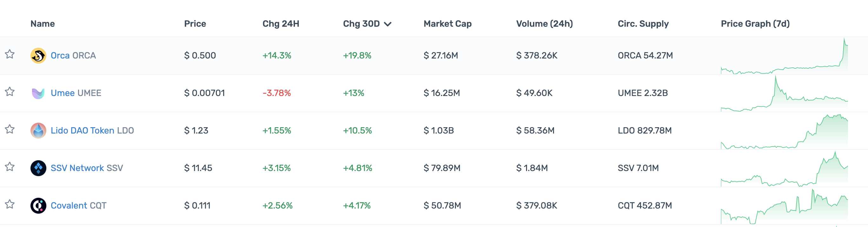
Task: Open the Lido DAO Token link
Action: [x=92, y=131]
